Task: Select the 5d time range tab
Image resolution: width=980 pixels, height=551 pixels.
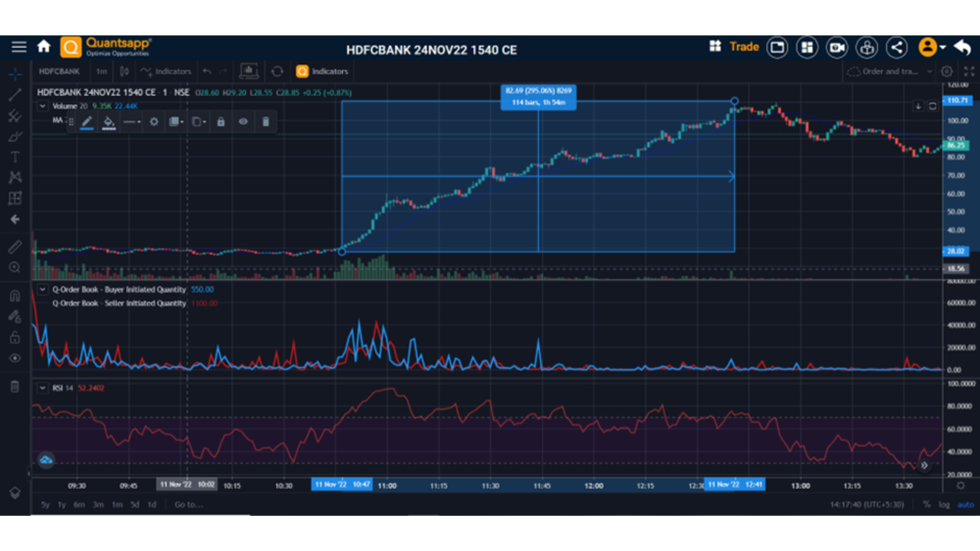Action: [x=134, y=505]
